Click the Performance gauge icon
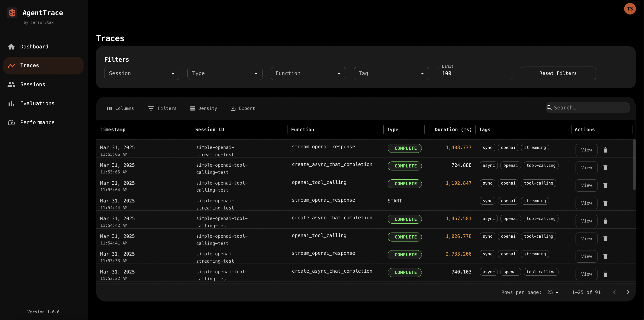Image resolution: width=644 pixels, height=320 pixels. click(x=11, y=123)
